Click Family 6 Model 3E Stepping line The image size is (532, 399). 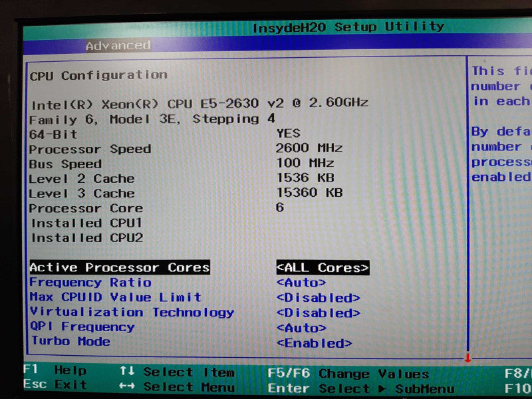pos(152,119)
